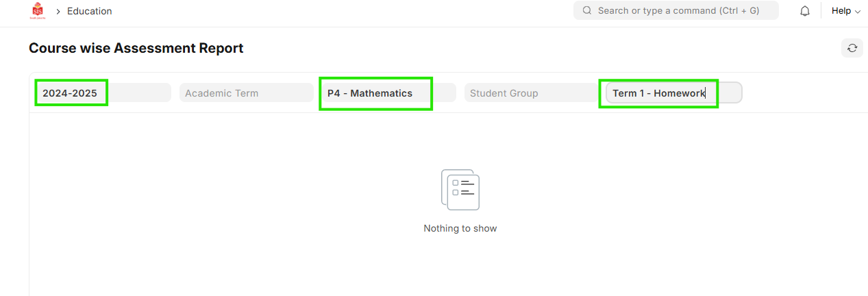This screenshot has width=868, height=296.
Task: Click the Student Group filter field
Action: coord(531,93)
